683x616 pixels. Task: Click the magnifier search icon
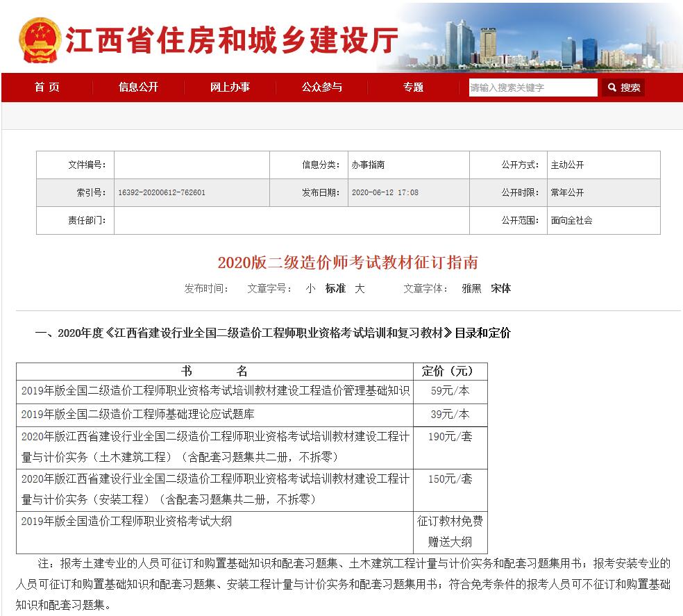coord(612,88)
